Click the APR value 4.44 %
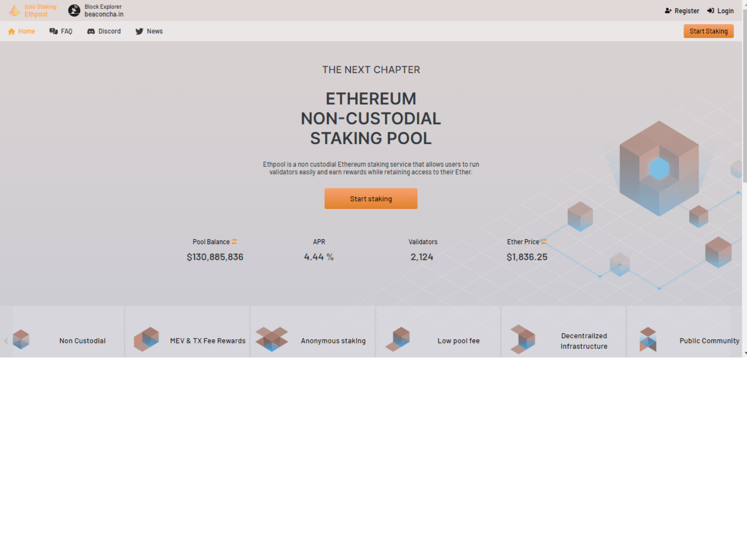The width and height of the screenshot is (747, 560). (x=319, y=257)
